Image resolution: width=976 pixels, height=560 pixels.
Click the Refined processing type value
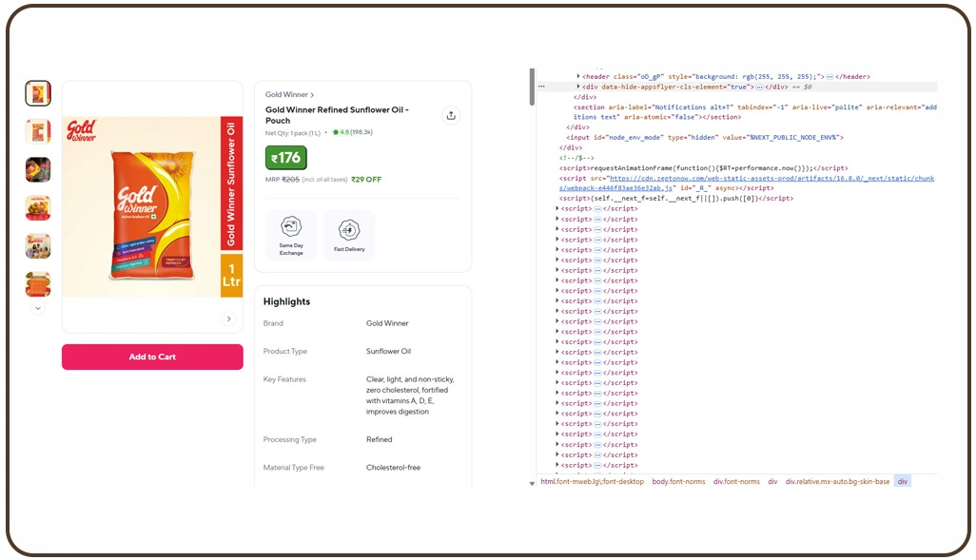click(x=379, y=439)
